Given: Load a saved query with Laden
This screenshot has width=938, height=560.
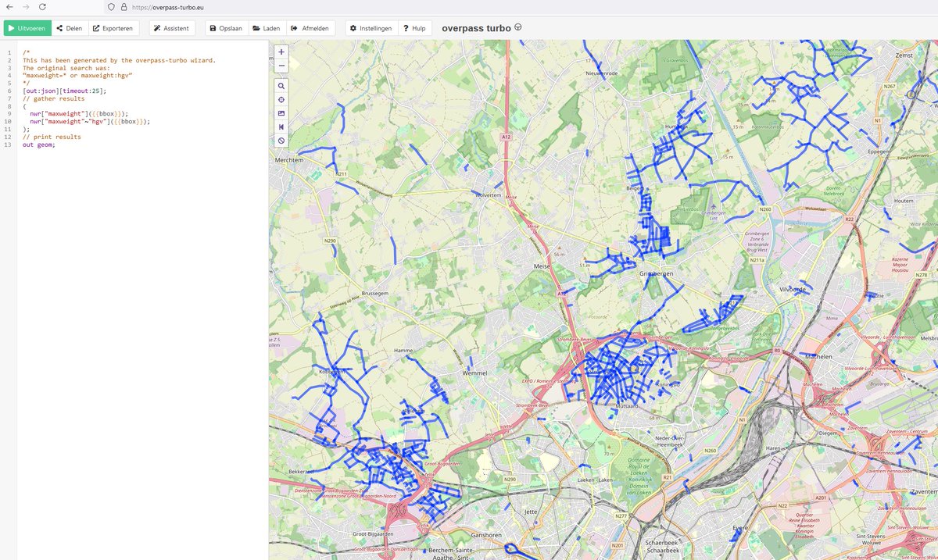Looking at the screenshot, I should click(x=267, y=27).
